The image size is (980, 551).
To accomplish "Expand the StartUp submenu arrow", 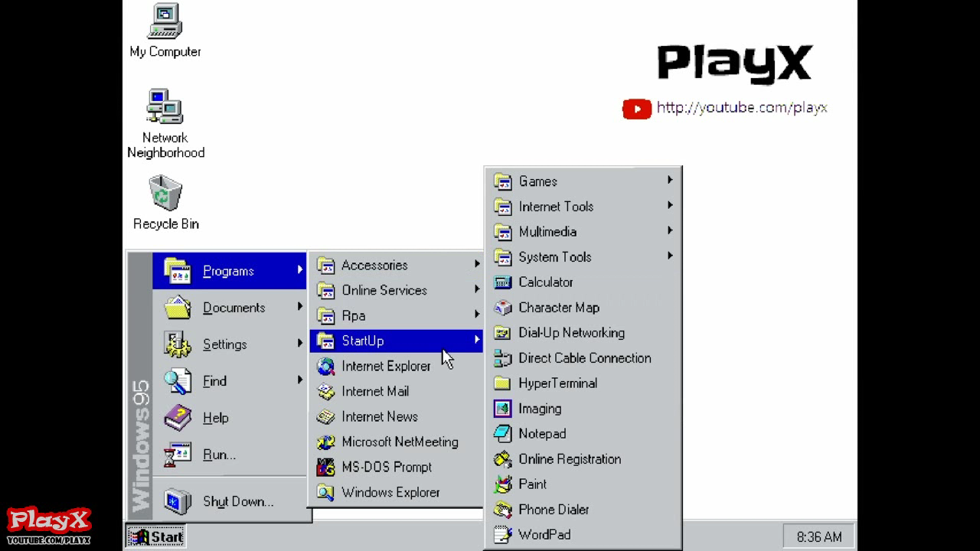I will click(x=477, y=341).
